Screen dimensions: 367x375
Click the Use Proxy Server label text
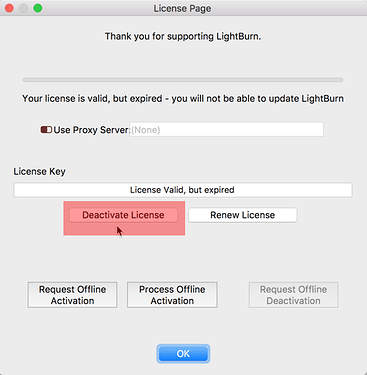[92, 130]
